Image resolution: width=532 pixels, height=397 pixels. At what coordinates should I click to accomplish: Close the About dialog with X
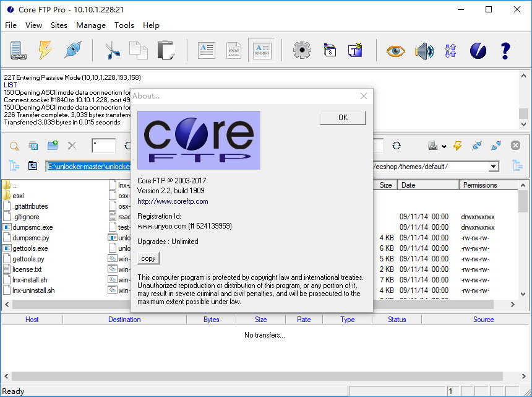coord(364,96)
